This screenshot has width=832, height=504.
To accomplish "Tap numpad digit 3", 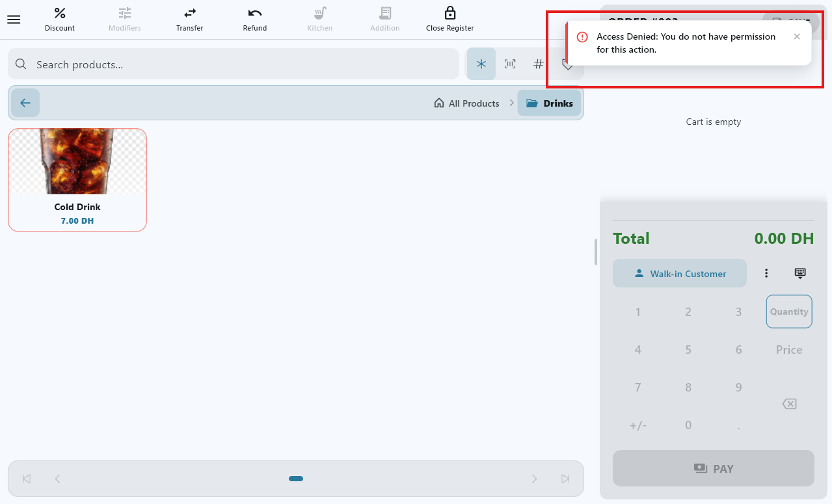I will pyautogui.click(x=738, y=312).
